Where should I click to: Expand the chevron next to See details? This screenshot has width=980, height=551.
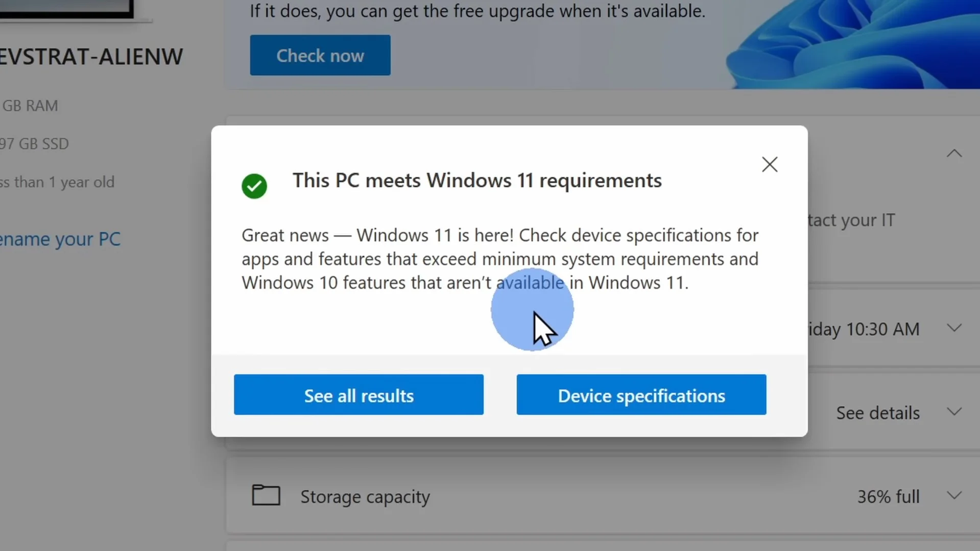tap(954, 412)
